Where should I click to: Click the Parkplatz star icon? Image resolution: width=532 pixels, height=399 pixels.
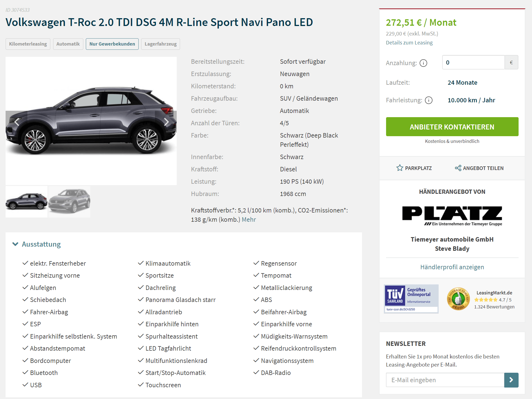399,168
